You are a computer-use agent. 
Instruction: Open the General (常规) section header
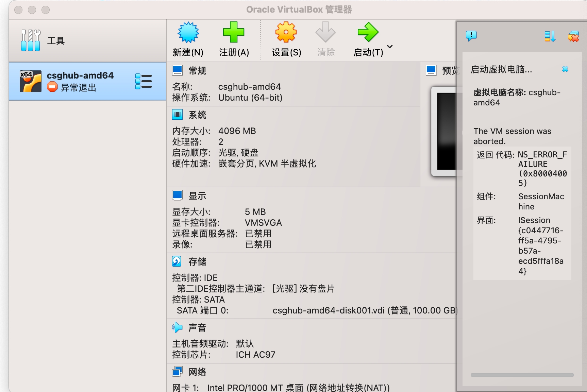pos(197,71)
